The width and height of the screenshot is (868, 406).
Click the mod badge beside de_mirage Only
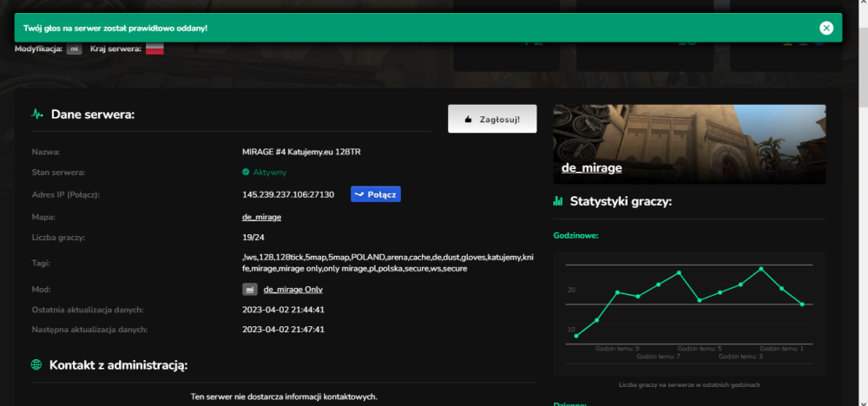[x=250, y=289]
